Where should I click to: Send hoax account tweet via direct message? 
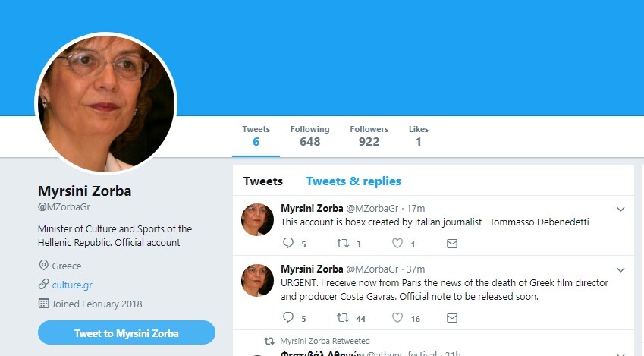point(452,244)
